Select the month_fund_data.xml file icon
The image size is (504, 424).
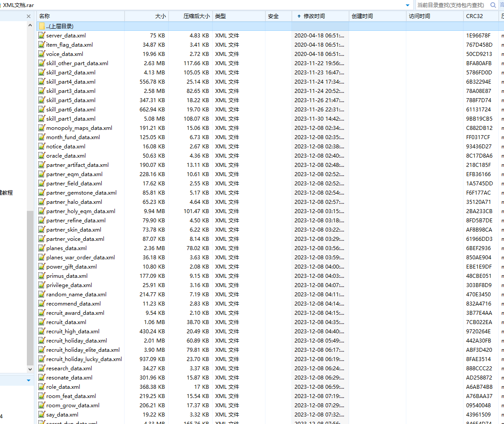point(42,137)
